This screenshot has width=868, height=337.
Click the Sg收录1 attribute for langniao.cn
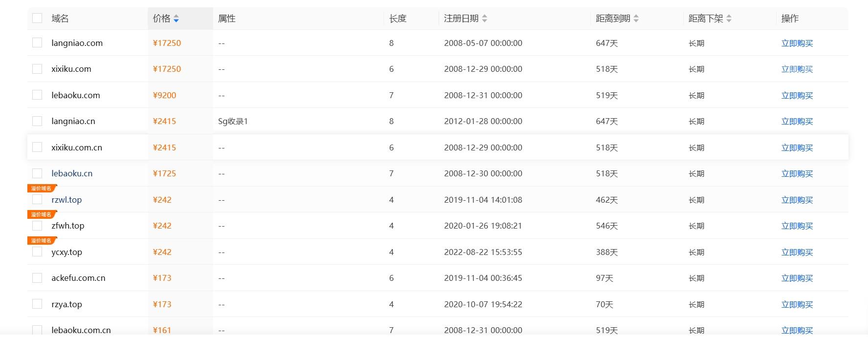tap(233, 121)
